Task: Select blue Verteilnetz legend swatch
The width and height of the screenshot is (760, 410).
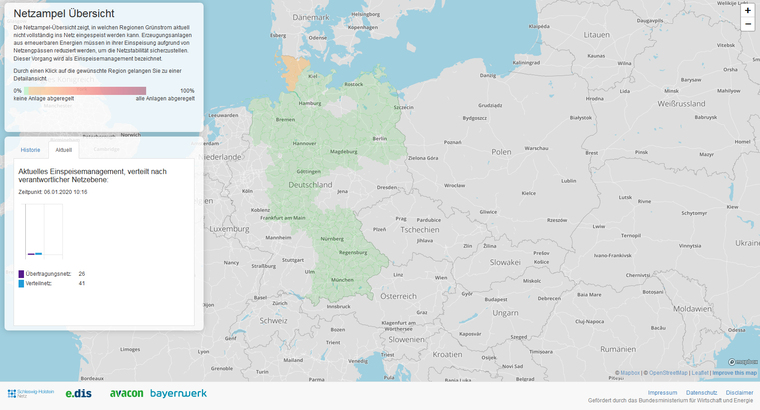Action: (21, 283)
